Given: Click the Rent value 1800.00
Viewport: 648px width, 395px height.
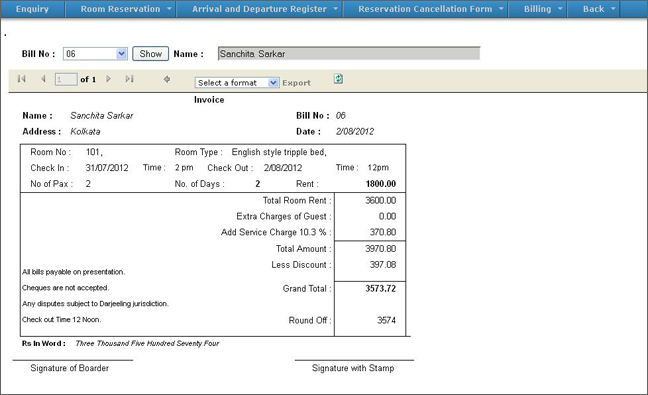Looking at the screenshot, I should click(381, 184).
